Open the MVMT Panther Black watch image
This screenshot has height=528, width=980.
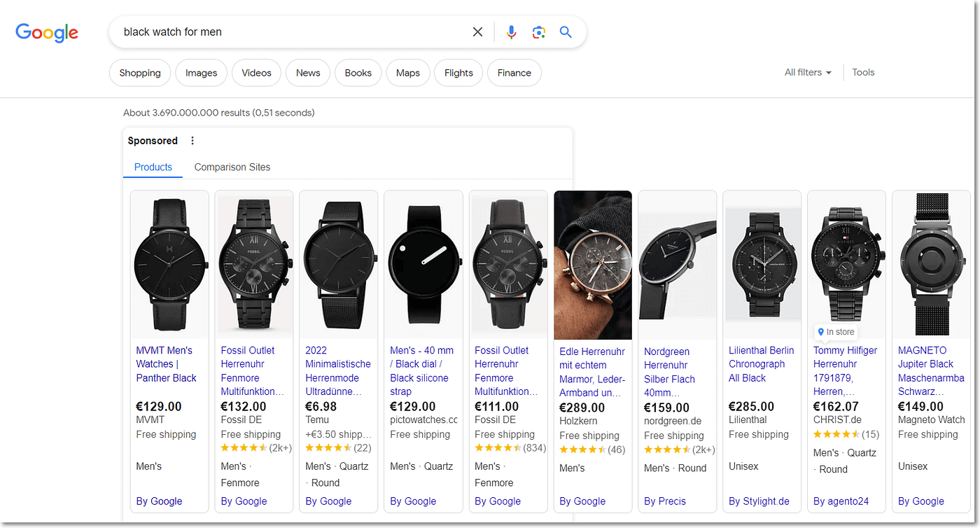coord(169,265)
